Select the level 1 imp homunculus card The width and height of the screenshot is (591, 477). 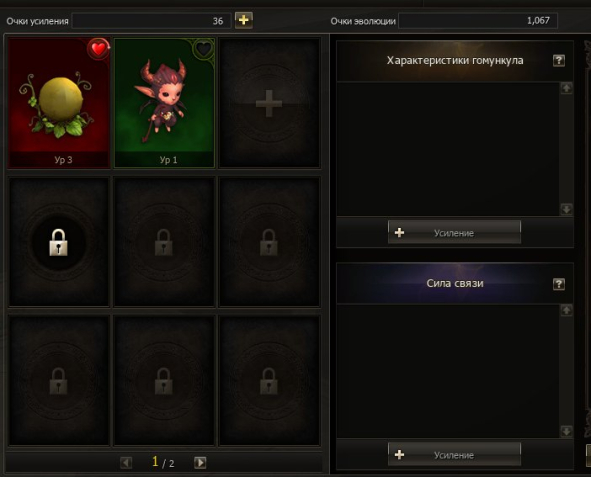164,102
